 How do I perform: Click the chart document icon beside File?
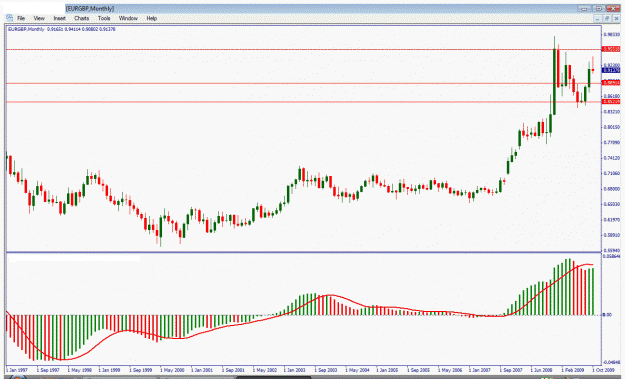tap(10, 18)
